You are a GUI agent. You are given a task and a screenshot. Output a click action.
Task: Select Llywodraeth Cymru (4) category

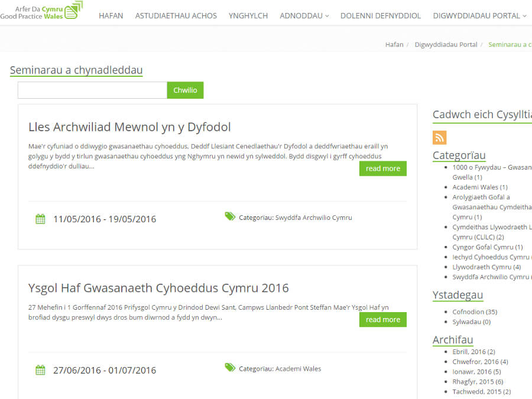coord(486,267)
